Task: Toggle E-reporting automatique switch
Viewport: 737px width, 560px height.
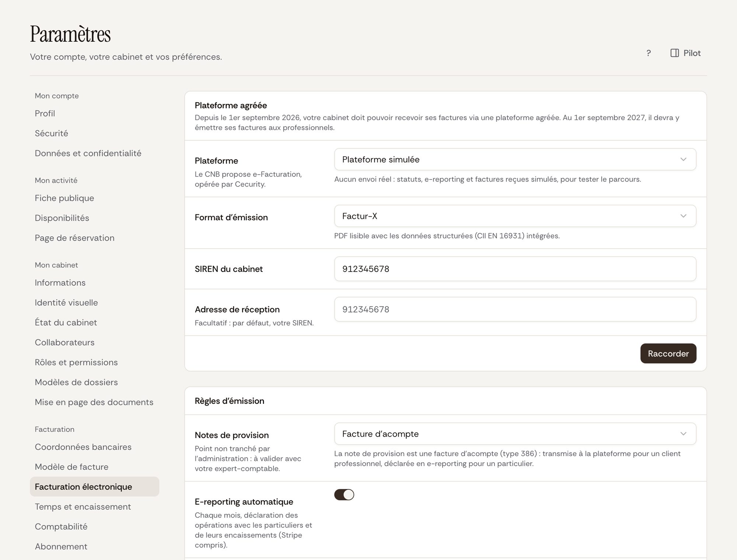Action: 344,494
